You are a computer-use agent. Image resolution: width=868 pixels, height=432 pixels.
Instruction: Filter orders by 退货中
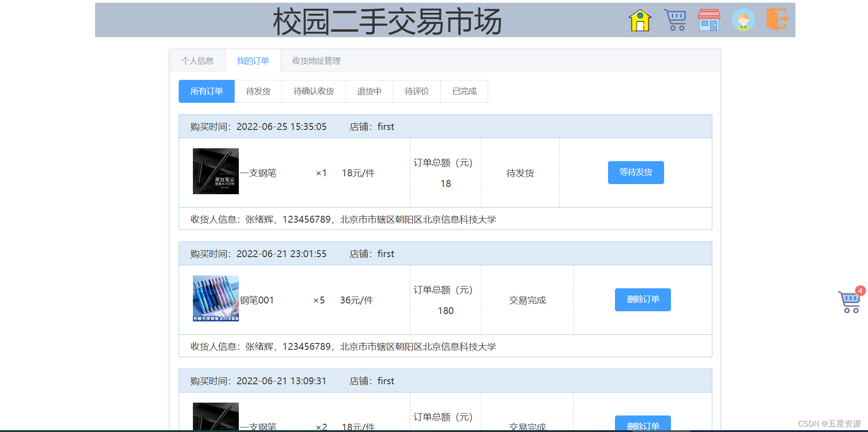(x=369, y=91)
